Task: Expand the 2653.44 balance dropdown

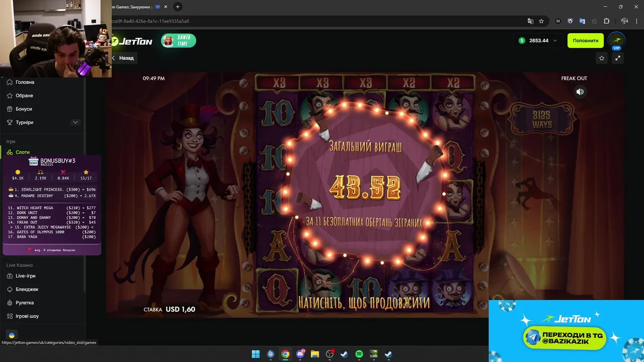Action: point(538,41)
